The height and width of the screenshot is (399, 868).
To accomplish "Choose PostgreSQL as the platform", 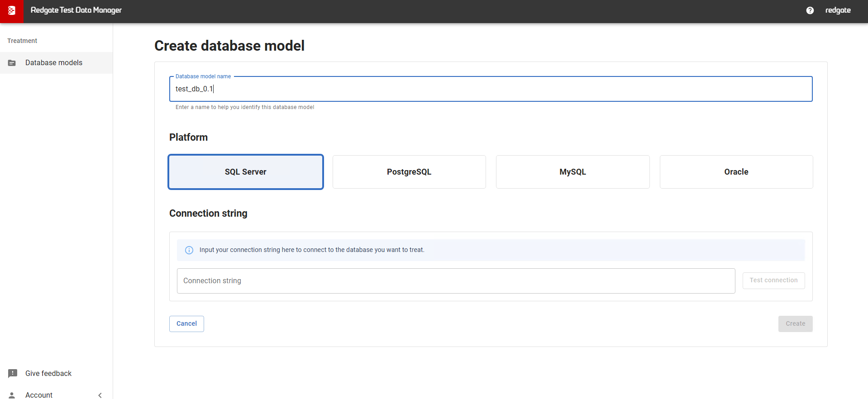I will tap(409, 172).
